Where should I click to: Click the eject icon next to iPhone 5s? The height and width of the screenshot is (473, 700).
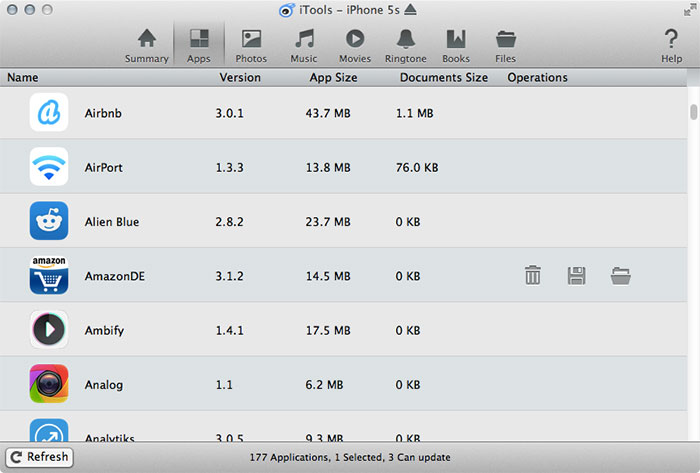410,10
